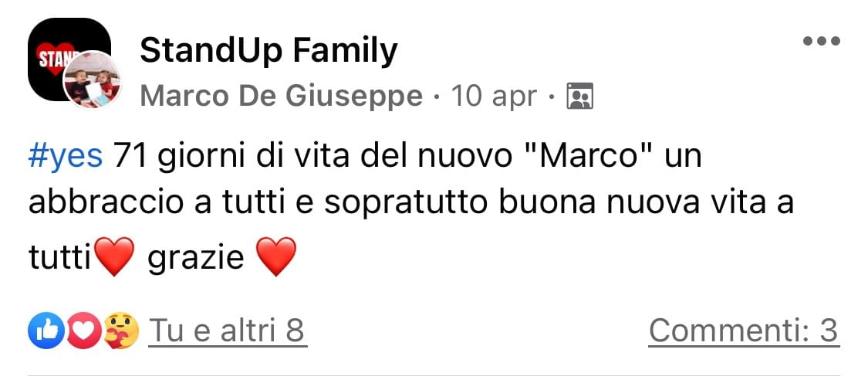The height and width of the screenshot is (390, 868).
Task: Click the heart emoji after "grazie"
Action: 275,257
